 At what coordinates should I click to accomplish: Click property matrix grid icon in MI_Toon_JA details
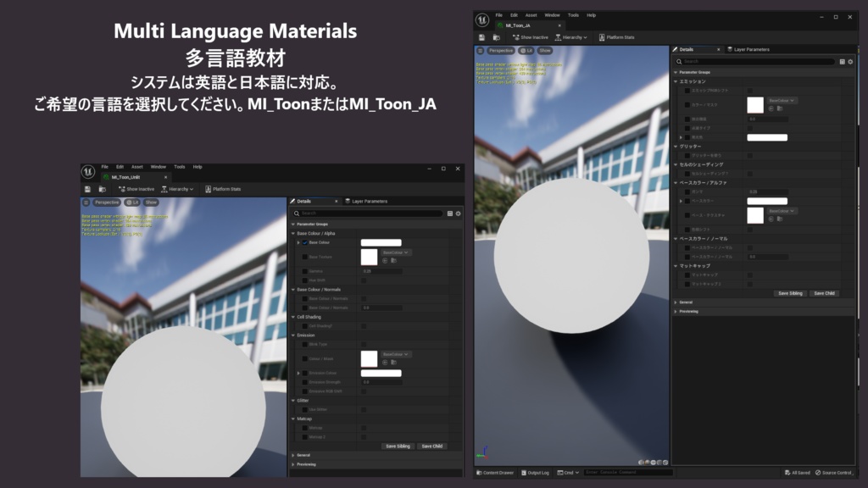[x=842, y=62]
